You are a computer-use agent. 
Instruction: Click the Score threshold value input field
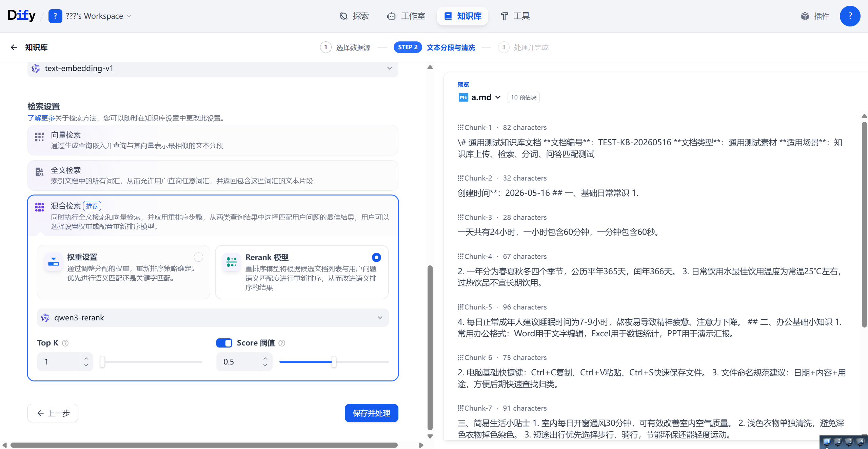click(237, 362)
